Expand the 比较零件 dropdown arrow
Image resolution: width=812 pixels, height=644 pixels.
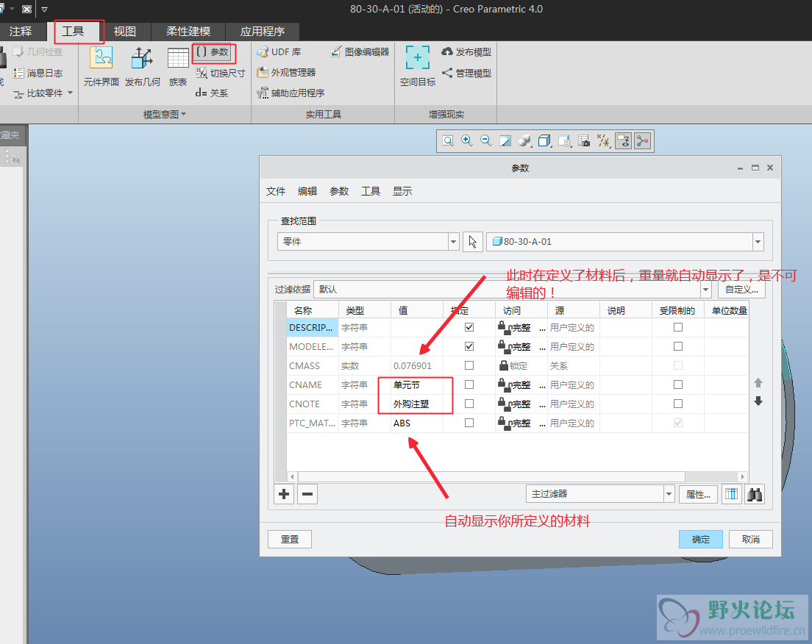(x=71, y=93)
